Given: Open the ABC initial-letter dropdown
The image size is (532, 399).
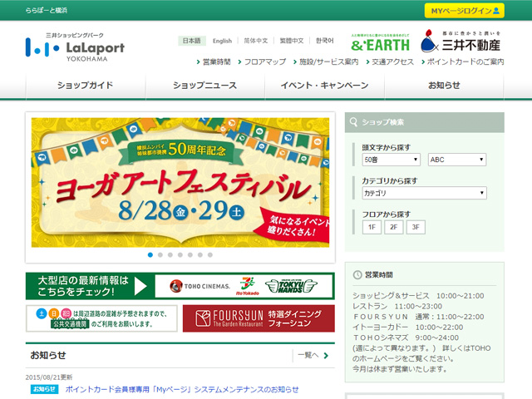Looking at the screenshot, I should pos(457,159).
